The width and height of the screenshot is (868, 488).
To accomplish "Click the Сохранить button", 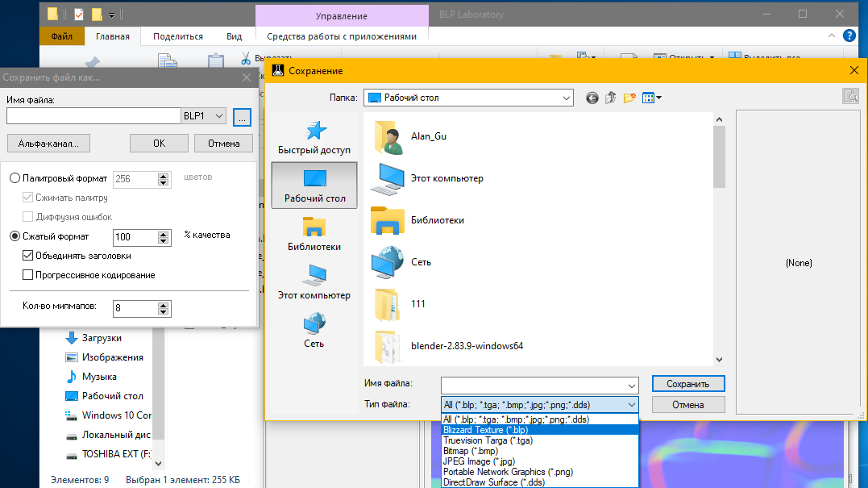I will pyautogui.click(x=688, y=384).
